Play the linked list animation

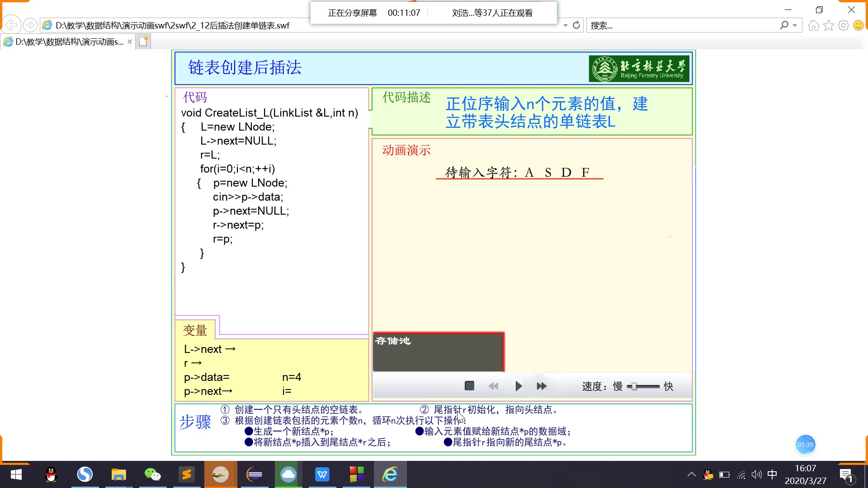[x=519, y=386]
